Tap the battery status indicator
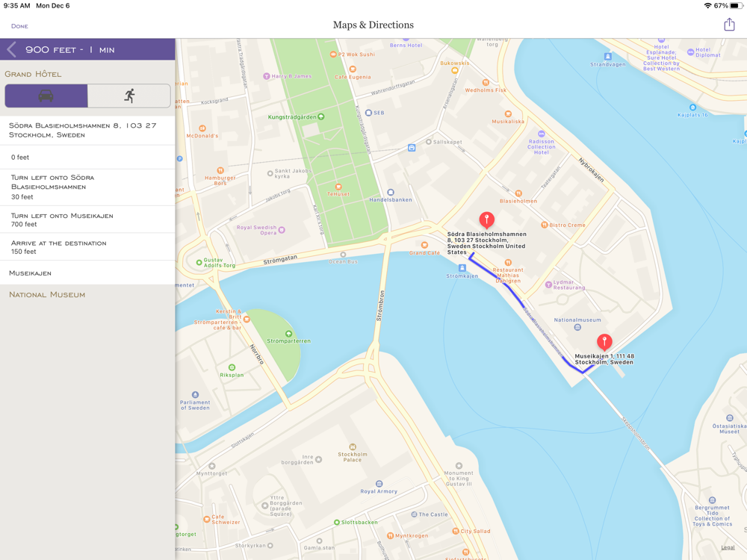 [736, 6]
